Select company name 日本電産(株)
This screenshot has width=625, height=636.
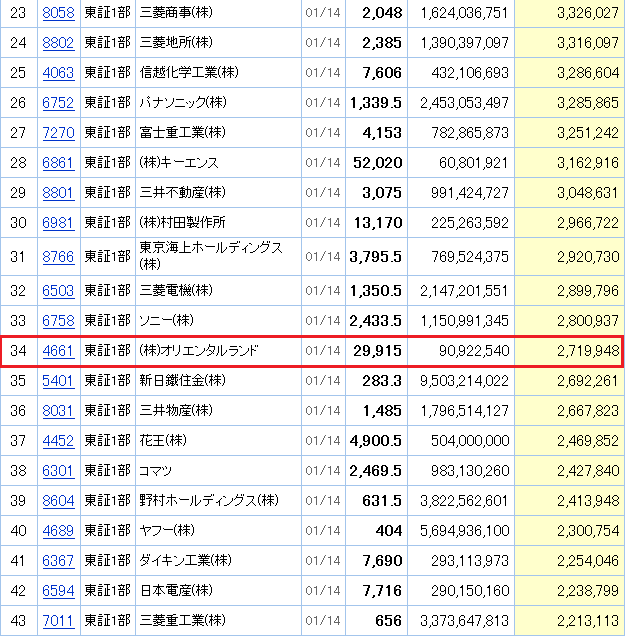(176, 591)
